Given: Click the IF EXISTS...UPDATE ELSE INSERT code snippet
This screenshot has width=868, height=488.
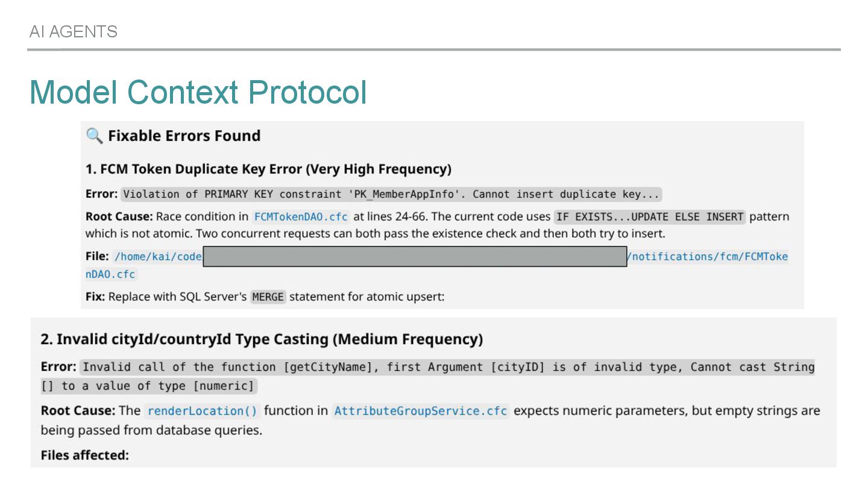Looking at the screenshot, I should pos(650,216).
